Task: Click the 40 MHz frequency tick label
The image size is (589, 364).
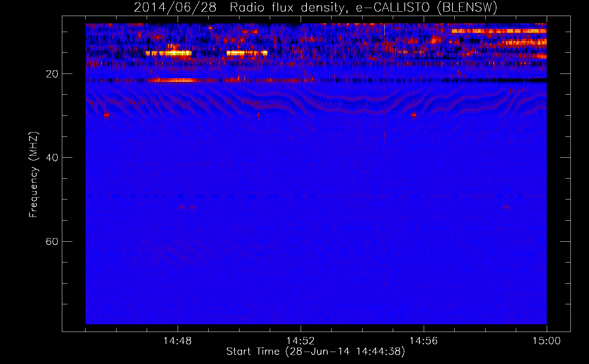Action: (52, 158)
